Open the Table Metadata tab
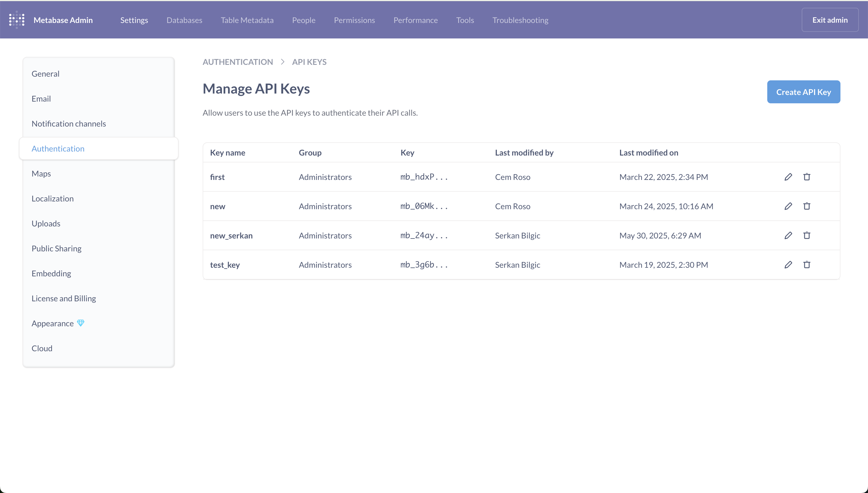 pyautogui.click(x=247, y=20)
